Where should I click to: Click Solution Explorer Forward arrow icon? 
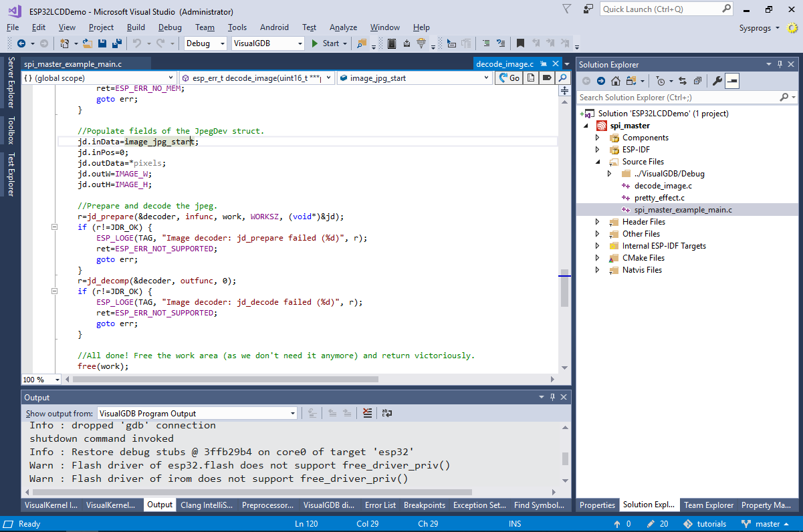pos(600,81)
